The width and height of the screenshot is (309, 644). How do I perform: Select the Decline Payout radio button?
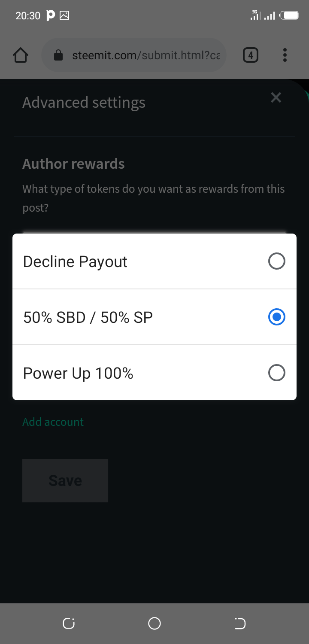click(x=276, y=261)
